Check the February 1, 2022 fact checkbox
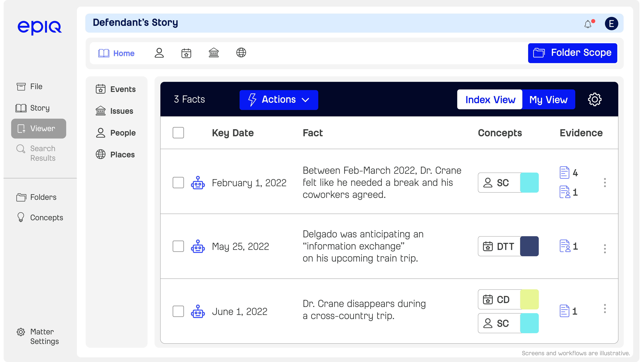 pos(178,183)
